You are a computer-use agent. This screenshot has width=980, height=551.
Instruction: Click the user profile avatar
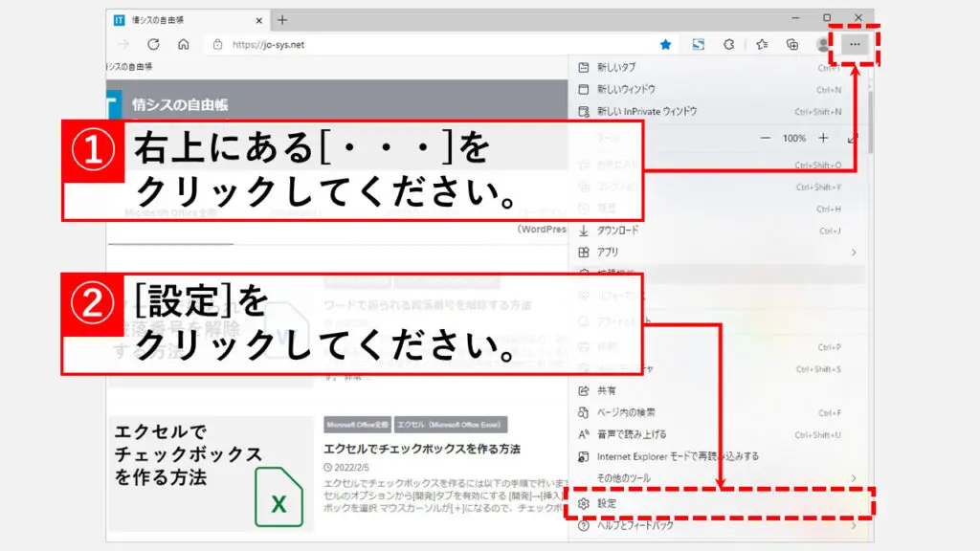tap(822, 44)
